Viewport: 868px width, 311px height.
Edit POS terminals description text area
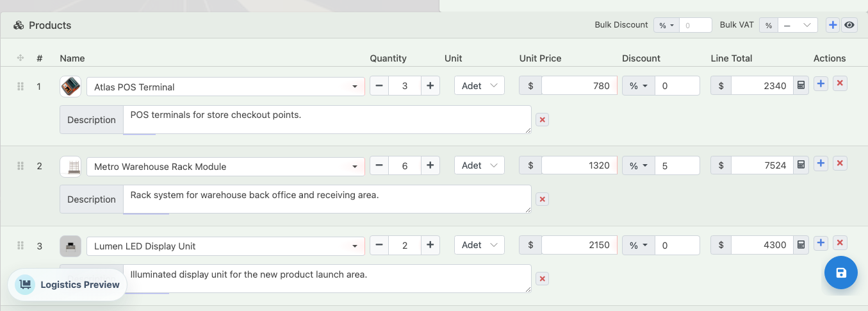pyautogui.click(x=327, y=120)
